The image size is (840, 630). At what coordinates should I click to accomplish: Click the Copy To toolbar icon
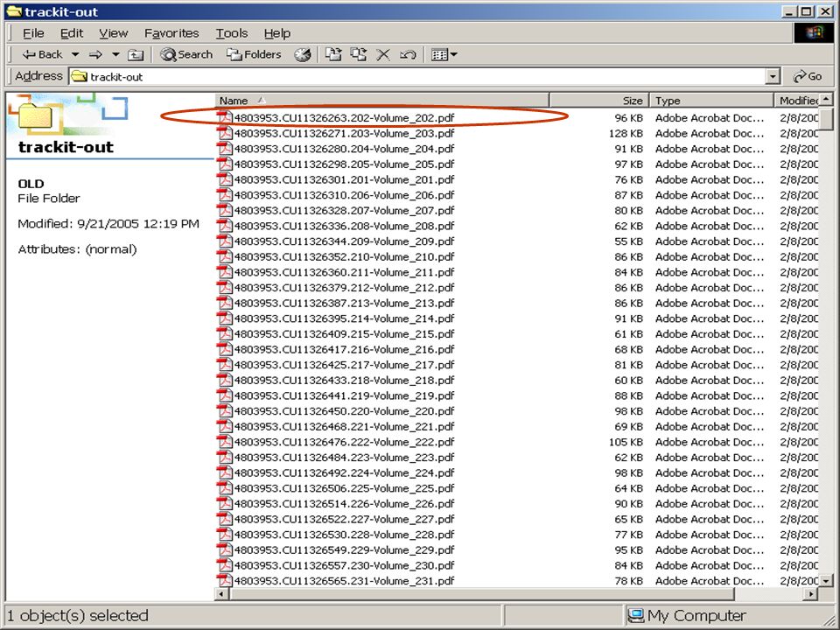359,54
